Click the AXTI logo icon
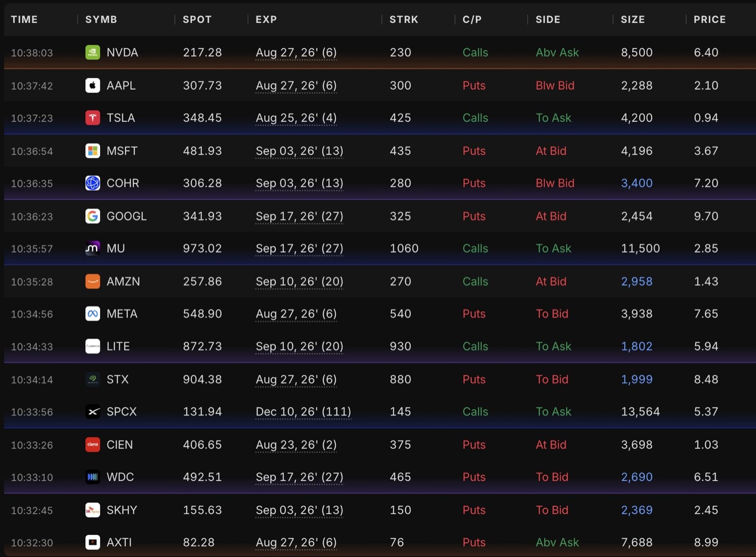 click(x=92, y=542)
